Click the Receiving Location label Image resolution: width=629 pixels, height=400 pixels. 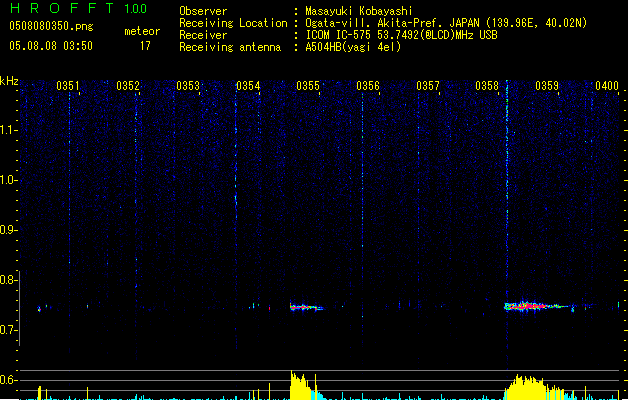[233, 23]
